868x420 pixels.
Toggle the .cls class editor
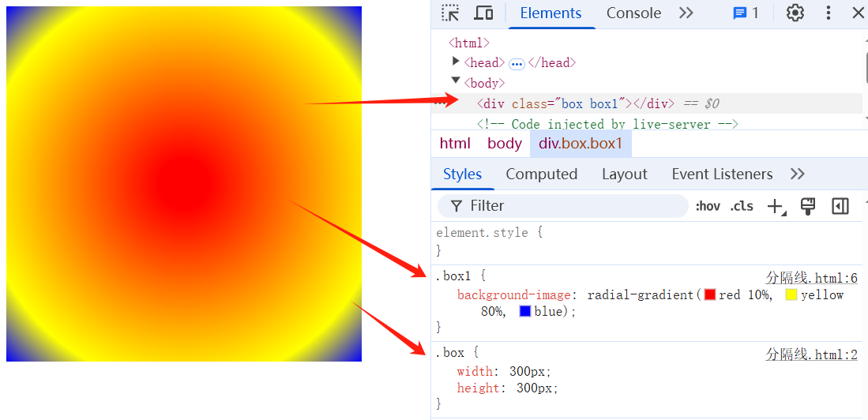[x=742, y=206]
